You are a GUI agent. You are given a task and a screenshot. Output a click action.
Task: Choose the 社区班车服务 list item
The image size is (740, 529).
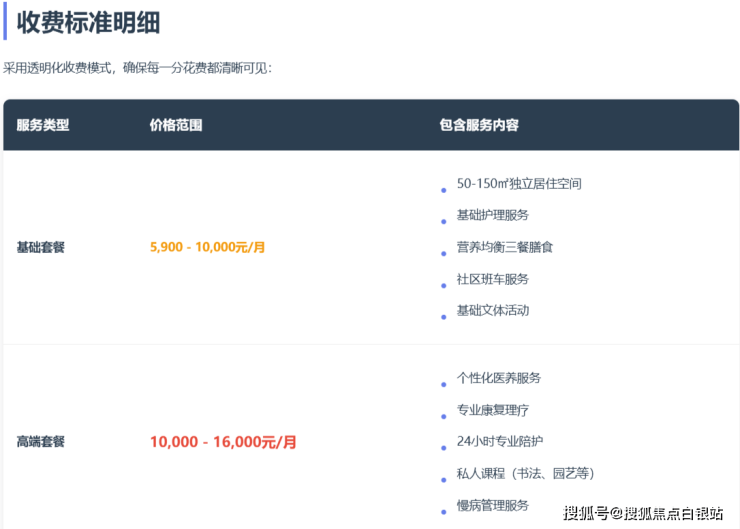pos(492,279)
